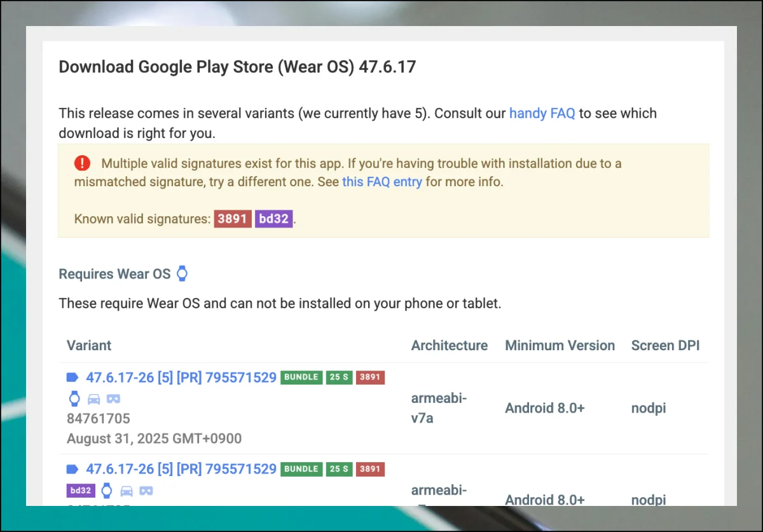Click the Minimum Version column header
763x532 pixels.
click(x=560, y=345)
